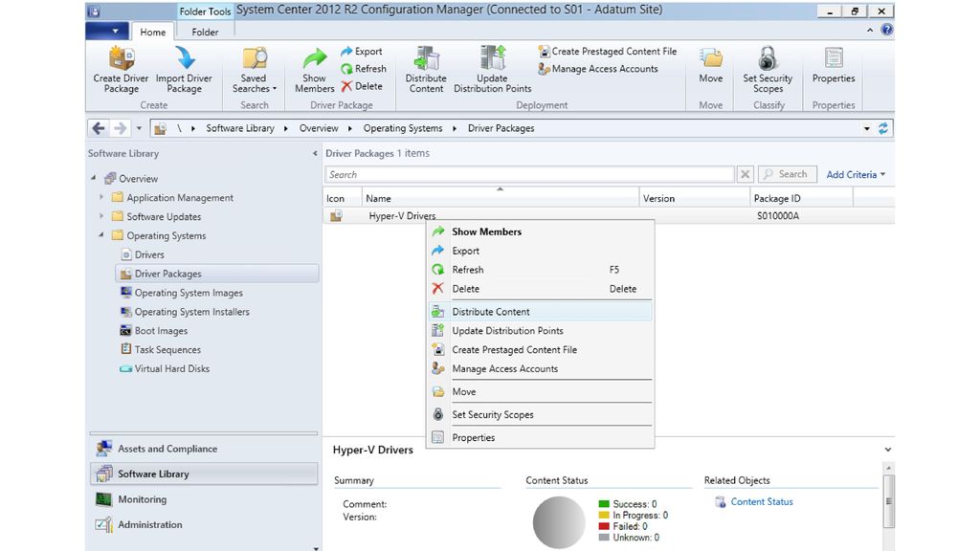Choose Refresh in the context menu
Image resolution: width=980 pixels, height=551 pixels.
coord(540,269)
